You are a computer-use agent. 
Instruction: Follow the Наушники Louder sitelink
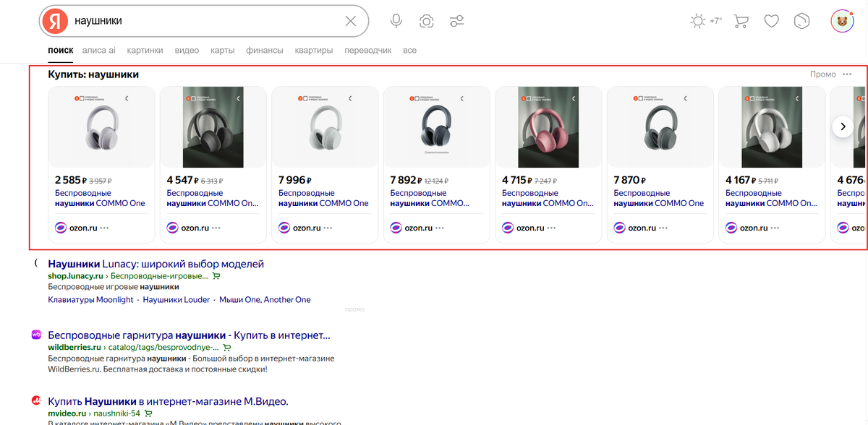pyautogui.click(x=176, y=299)
